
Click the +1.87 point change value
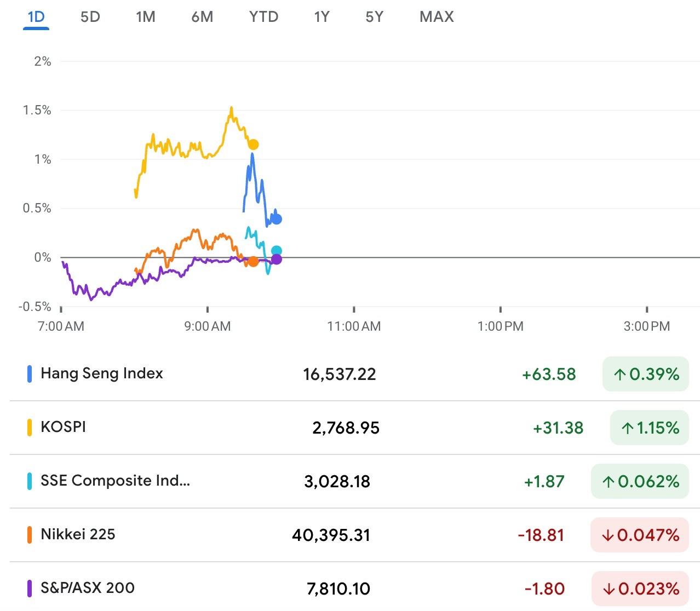[x=544, y=482]
